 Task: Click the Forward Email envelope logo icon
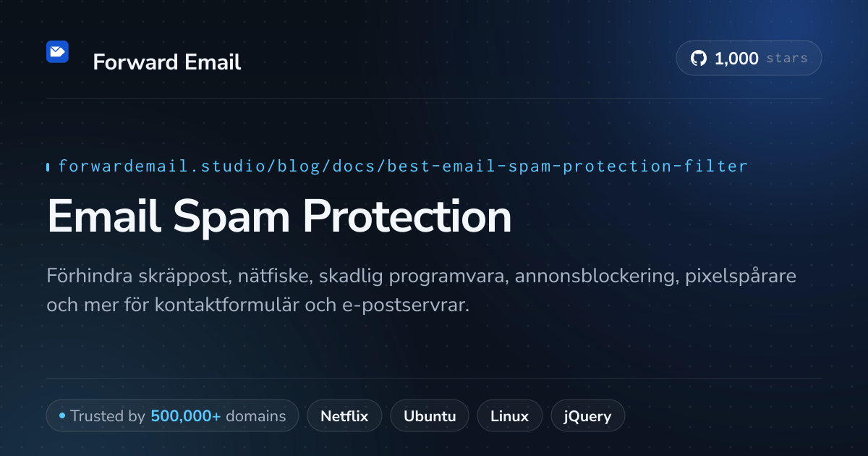(x=57, y=52)
